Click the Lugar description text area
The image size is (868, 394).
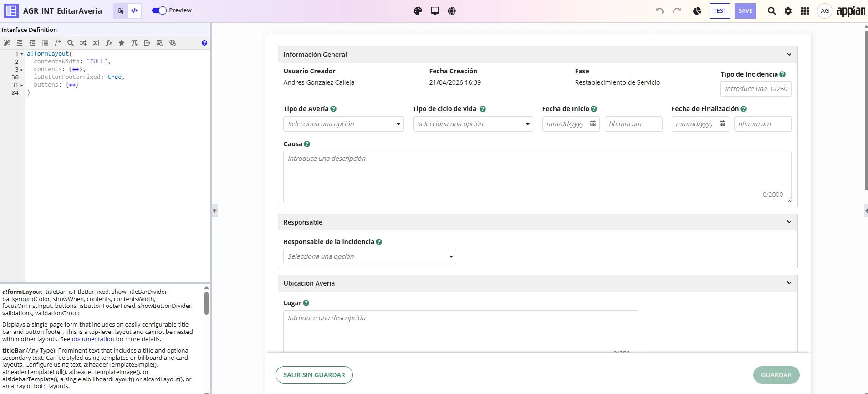tap(460, 331)
